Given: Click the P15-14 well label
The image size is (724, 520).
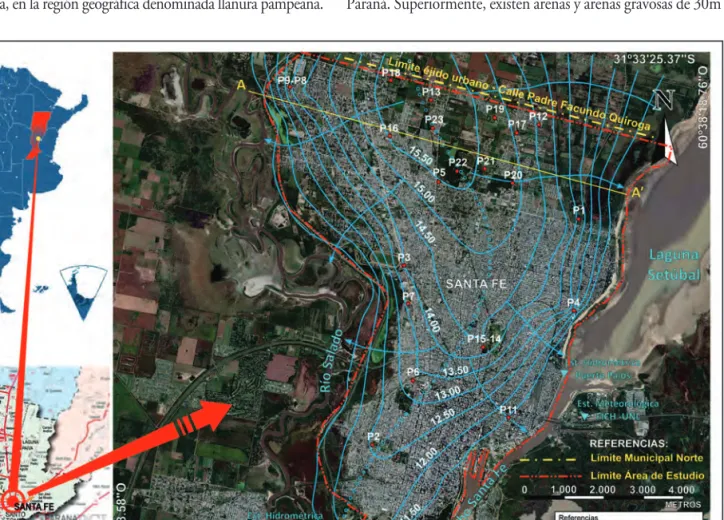Looking at the screenshot, I should 484,339.
